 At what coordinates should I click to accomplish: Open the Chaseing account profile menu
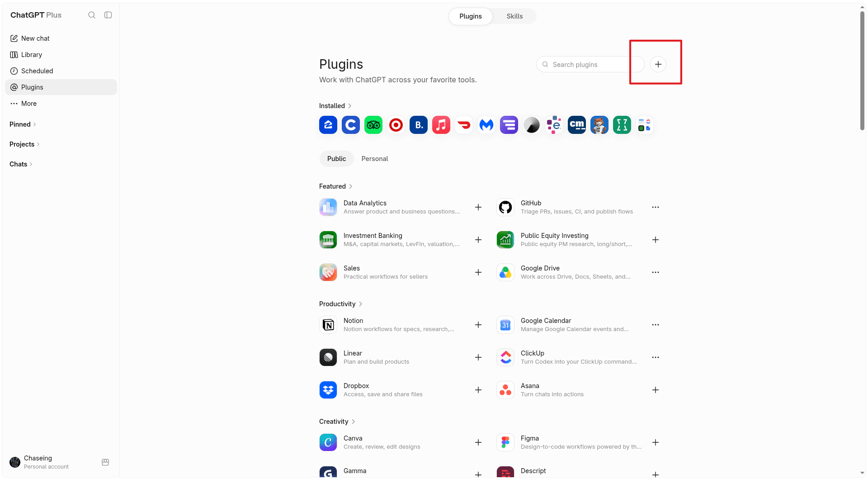click(45, 462)
